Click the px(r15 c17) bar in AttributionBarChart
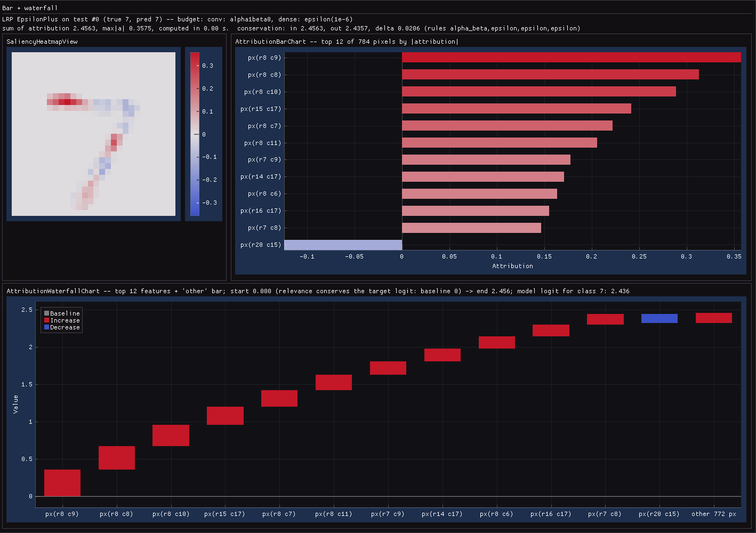Image resolution: width=756 pixels, height=533 pixels. tap(517, 109)
